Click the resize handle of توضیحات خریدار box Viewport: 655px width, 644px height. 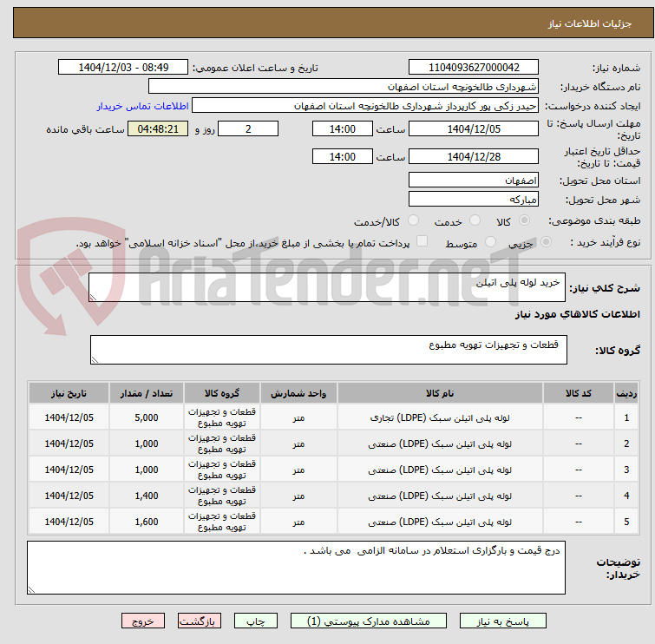(x=31, y=589)
